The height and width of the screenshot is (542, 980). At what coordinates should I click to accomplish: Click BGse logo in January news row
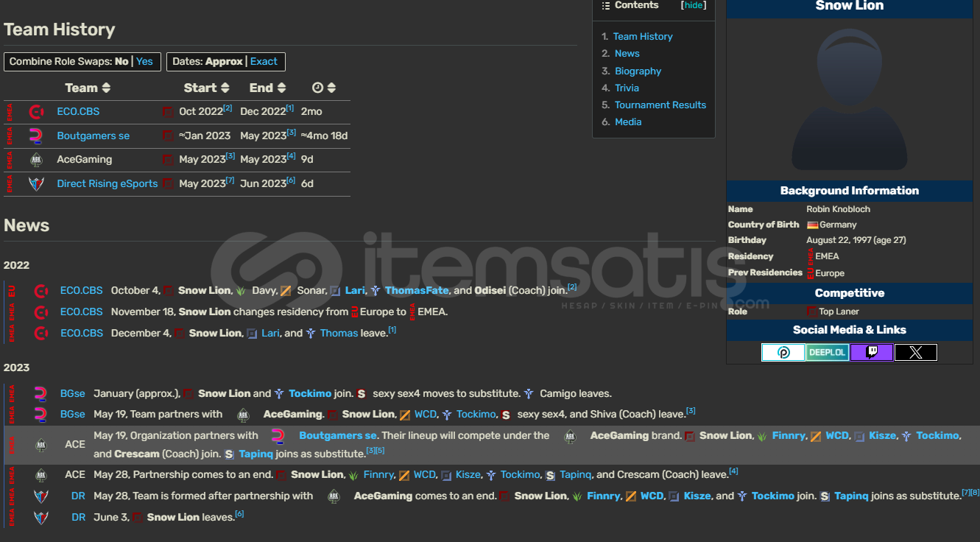(x=40, y=394)
